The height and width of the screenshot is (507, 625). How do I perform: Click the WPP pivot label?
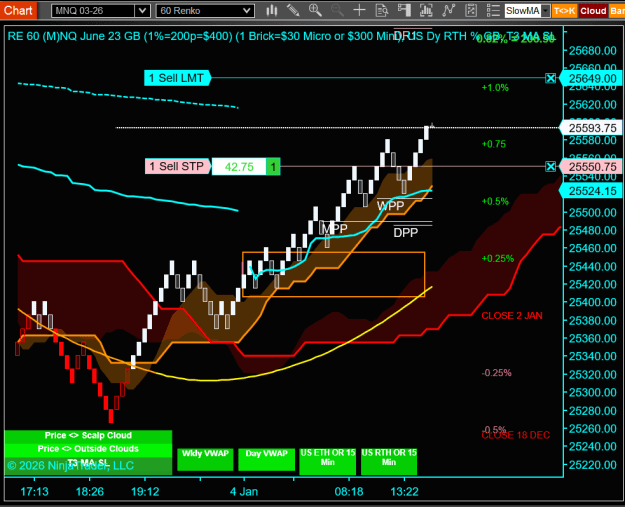(x=391, y=206)
